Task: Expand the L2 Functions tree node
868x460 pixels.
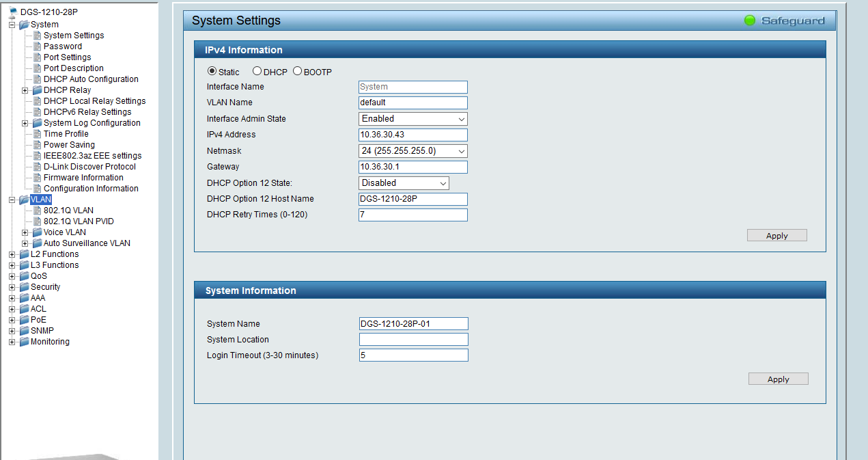Action: click(x=12, y=254)
